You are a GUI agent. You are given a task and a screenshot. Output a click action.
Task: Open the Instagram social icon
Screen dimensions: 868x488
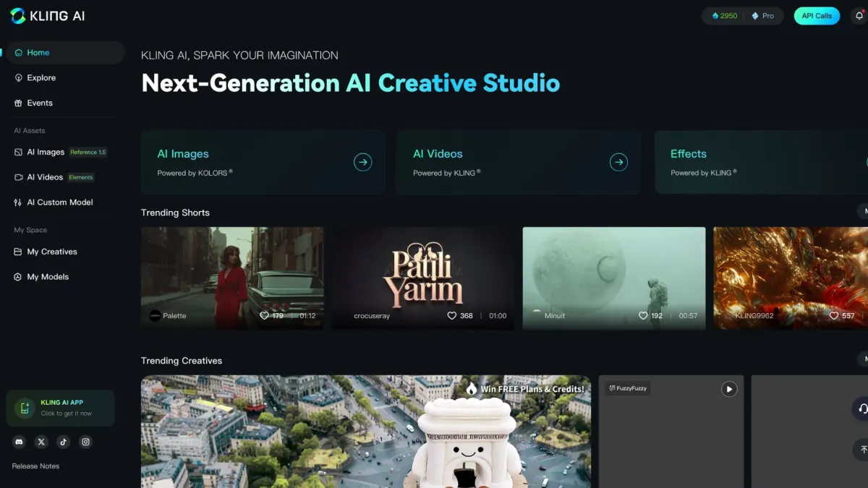click(86, 442)
